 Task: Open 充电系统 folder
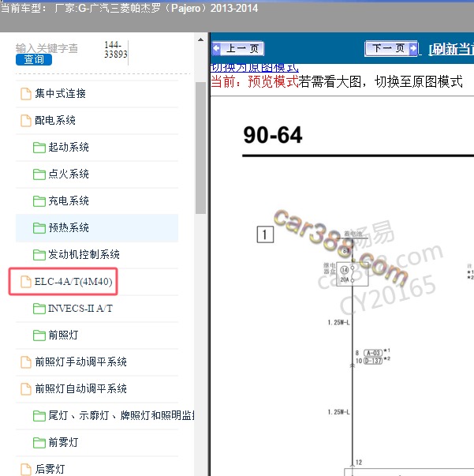coord(69,201)
